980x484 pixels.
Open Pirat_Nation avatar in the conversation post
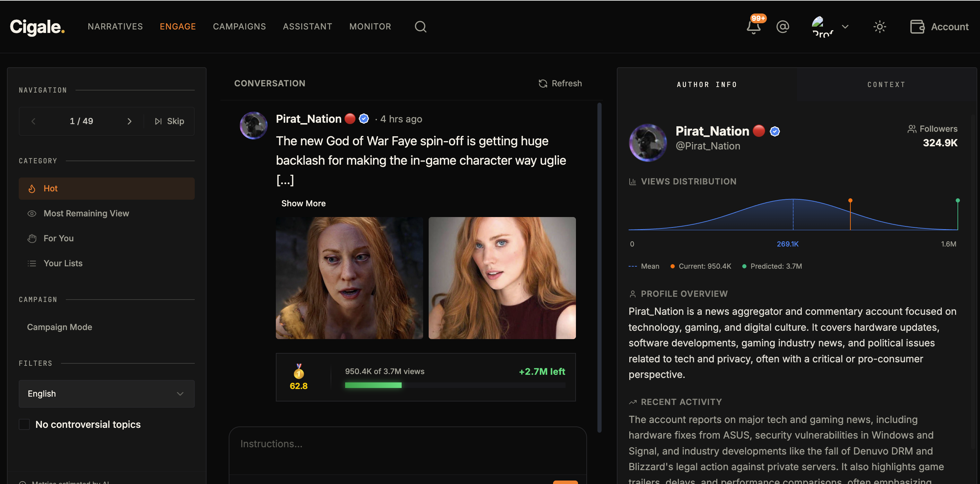click(254, 126)
